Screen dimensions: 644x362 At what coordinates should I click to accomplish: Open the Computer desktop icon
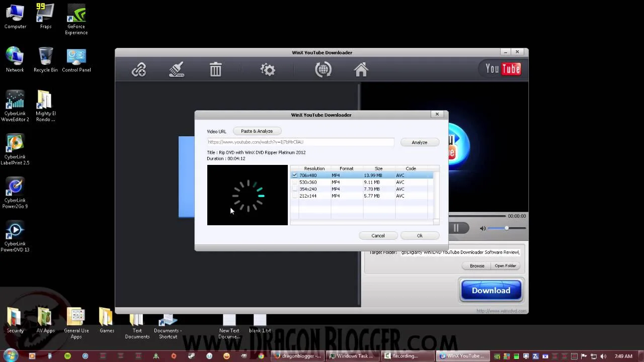point(15,17)
